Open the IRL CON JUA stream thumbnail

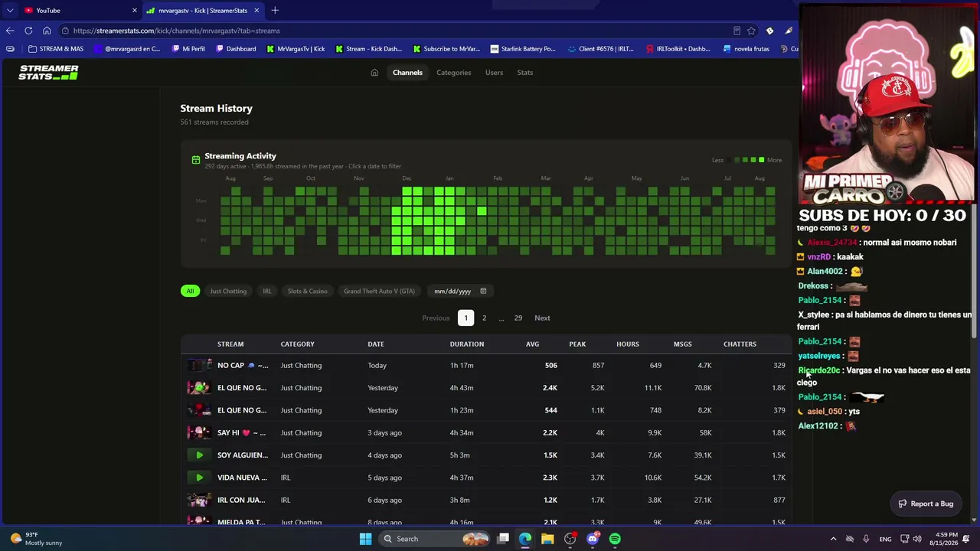click(199, 500)
